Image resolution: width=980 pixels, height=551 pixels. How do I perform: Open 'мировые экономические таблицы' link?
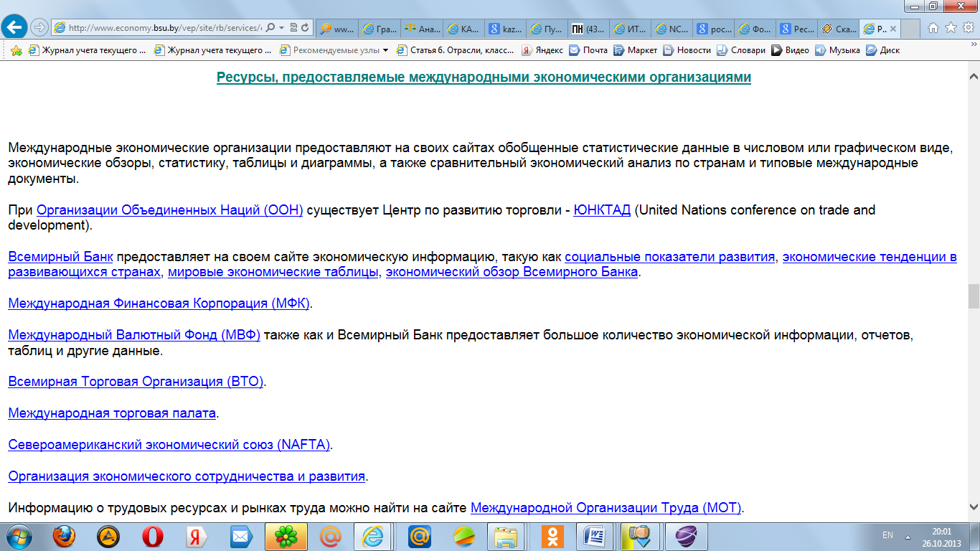point(273,273)
